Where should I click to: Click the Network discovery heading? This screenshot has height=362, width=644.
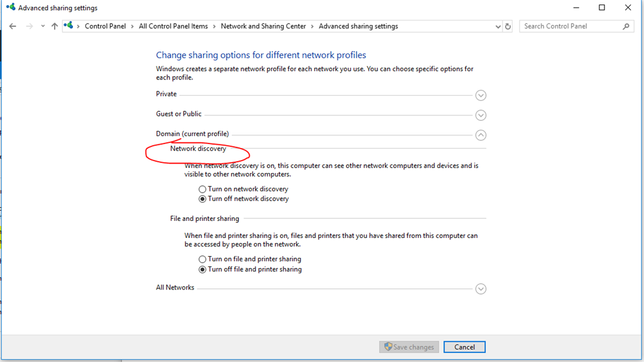click(x=198, y=149)
